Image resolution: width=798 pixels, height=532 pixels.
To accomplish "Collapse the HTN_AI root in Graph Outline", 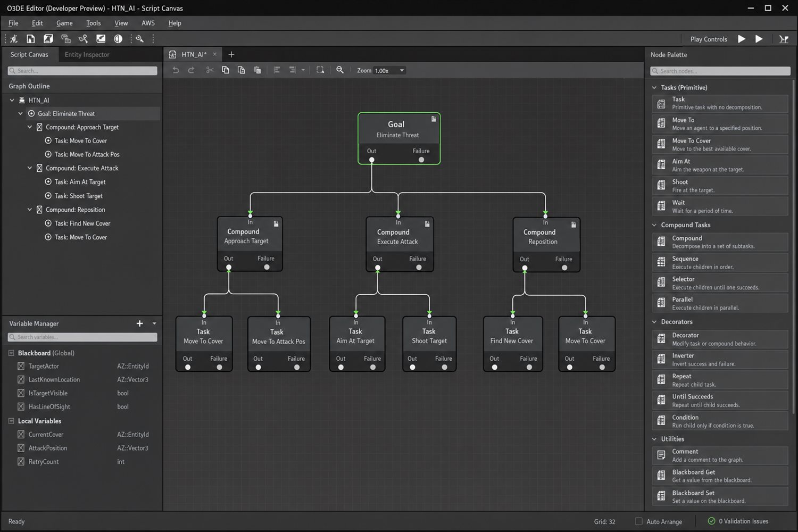I will 12,100.
